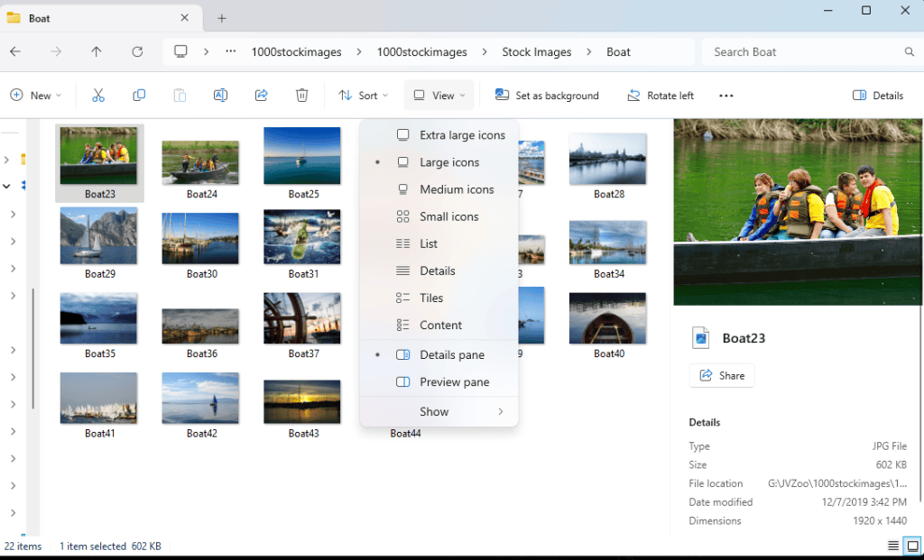Open the New dropdown menu

36,96
